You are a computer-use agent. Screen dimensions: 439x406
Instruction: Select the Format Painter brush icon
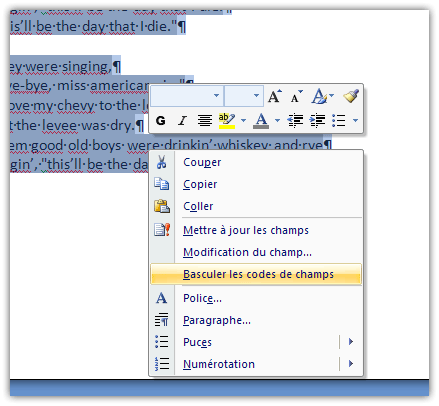coord(351,96)
